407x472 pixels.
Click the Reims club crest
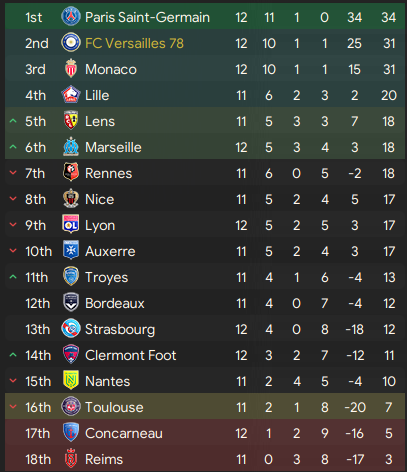(71, 459)
